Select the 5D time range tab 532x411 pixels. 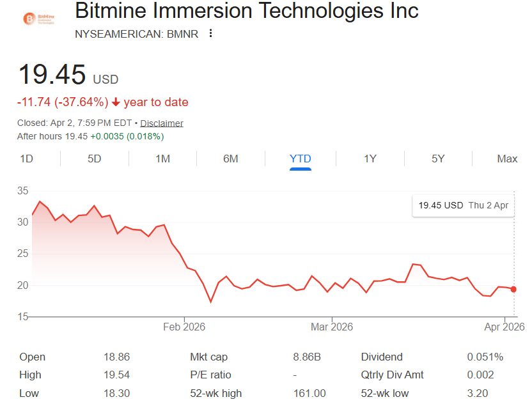click(x=93, y=159)
